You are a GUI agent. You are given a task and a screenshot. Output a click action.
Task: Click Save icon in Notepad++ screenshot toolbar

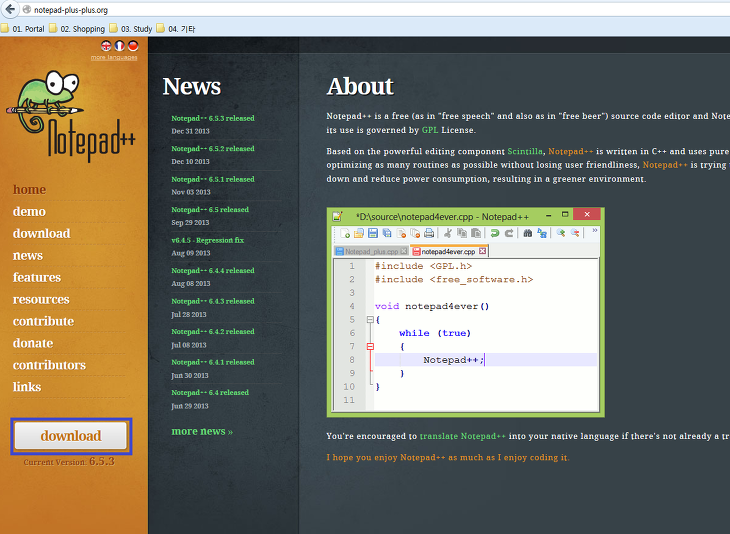pyautogui.click(x=373, y=233)
